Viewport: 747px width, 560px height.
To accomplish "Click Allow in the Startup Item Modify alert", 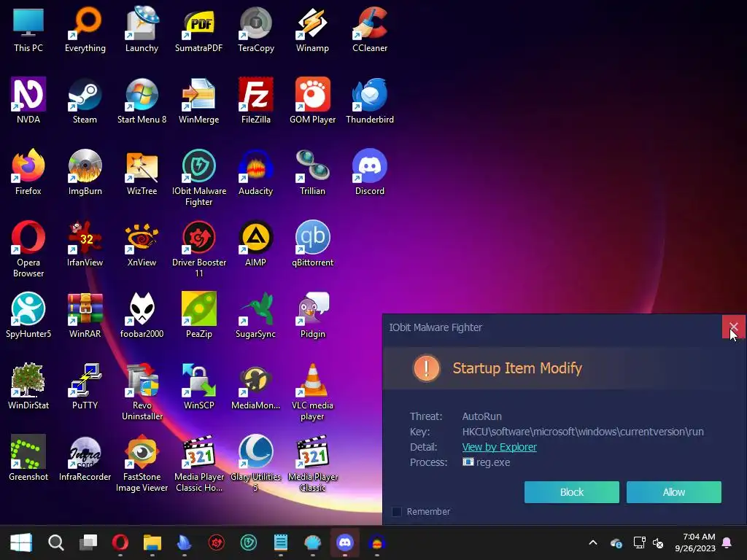I will [673, 492].
